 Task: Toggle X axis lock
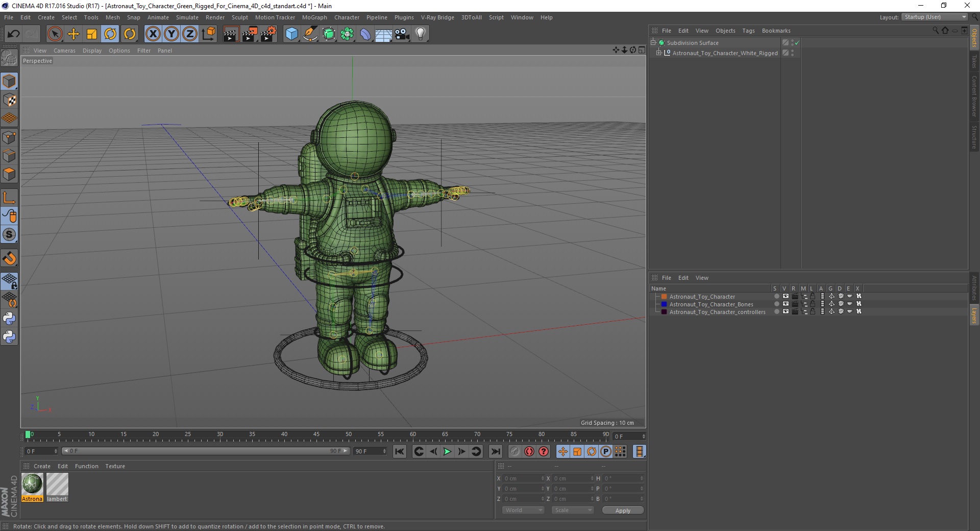click(153, 34)
